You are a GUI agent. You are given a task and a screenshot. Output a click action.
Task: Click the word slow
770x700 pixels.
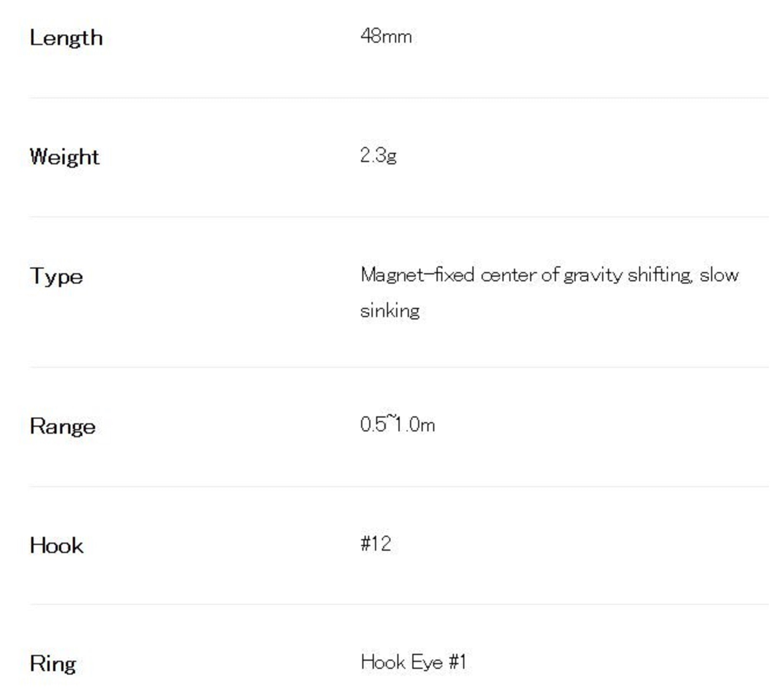[719, 276]
